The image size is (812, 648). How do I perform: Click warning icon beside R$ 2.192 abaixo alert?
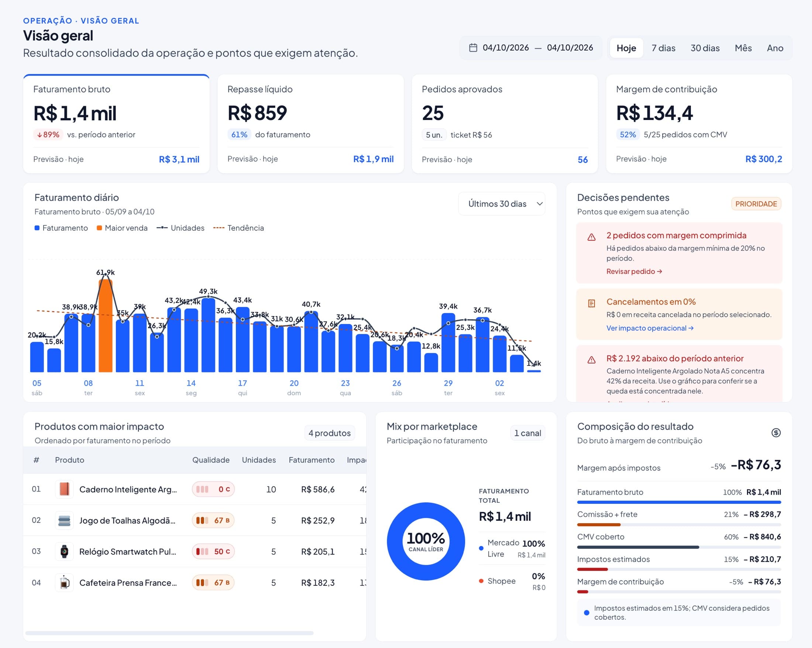click(591, 360)
